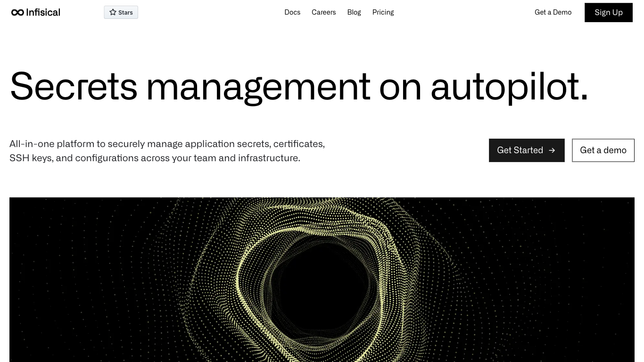Click the arrow icon in Get Started
The width and height of the screenshot is (644, 362).
tap(552, 150)
